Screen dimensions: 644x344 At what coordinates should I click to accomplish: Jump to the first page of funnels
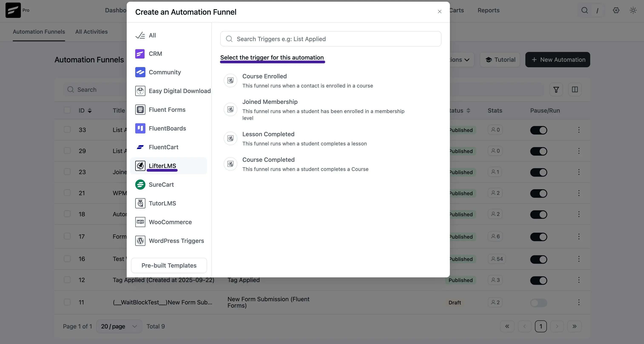click(507, 326)
